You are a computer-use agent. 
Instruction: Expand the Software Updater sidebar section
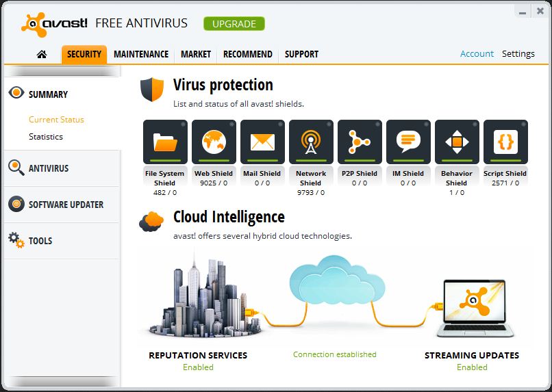(62, 205)
